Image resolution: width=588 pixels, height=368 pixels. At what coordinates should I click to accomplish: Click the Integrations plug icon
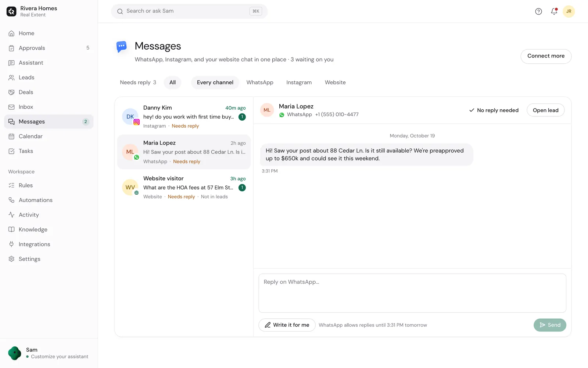pyautogui.click(x=11, y=244)
